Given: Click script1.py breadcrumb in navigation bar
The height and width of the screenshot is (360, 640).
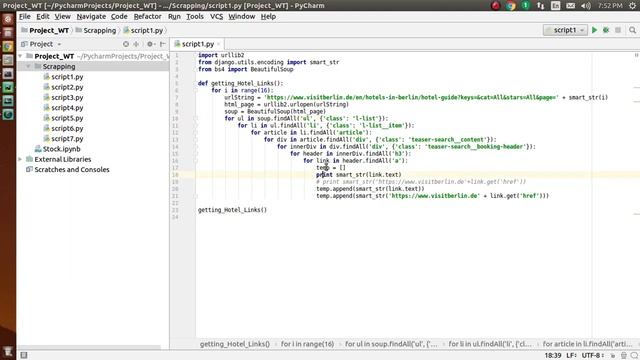Looking at the screenshot, I should [x=147, y=30].
